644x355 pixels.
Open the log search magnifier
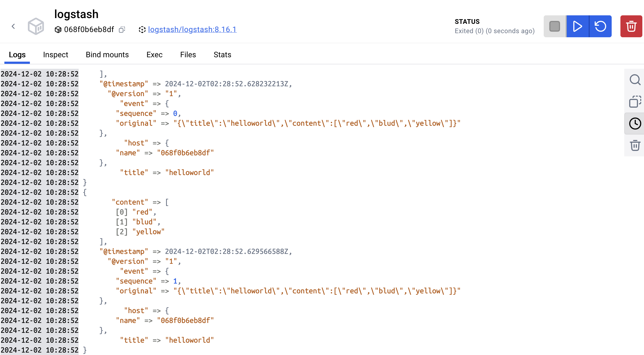(635, 80)
